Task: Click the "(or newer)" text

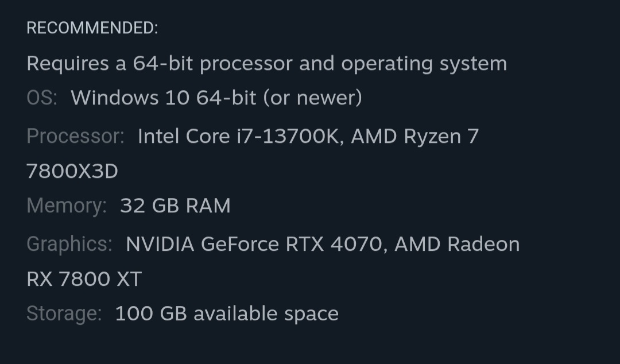Action: pos(312,98)
